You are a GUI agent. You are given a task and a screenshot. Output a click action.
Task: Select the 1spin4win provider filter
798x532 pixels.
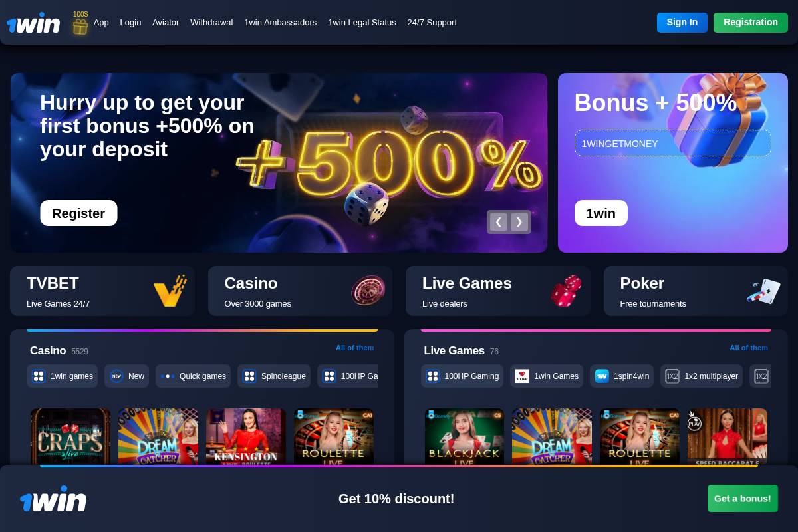tap(622, 376)
